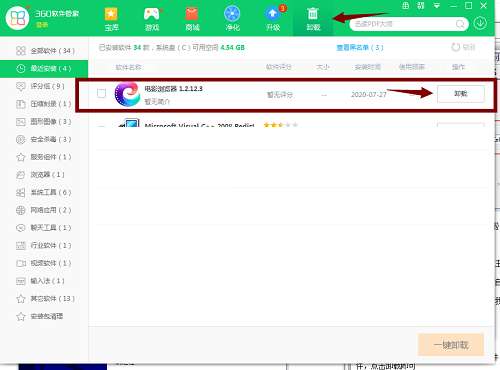
Task: Open the 查看黑名单 (3) link
Action: point(360,48)
